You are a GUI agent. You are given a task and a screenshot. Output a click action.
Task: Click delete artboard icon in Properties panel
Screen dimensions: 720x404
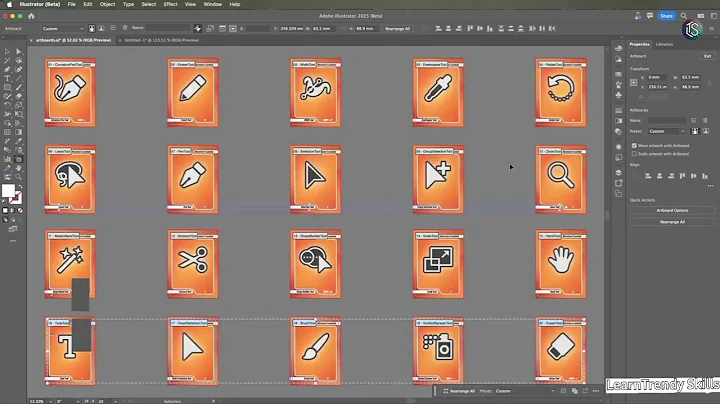(705, 120)
